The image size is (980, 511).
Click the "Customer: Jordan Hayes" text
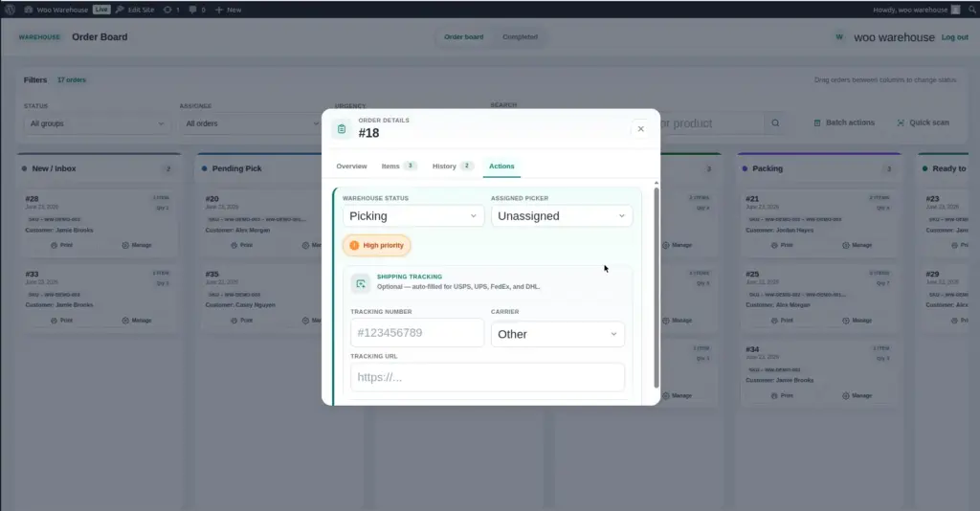click(779, 230)
